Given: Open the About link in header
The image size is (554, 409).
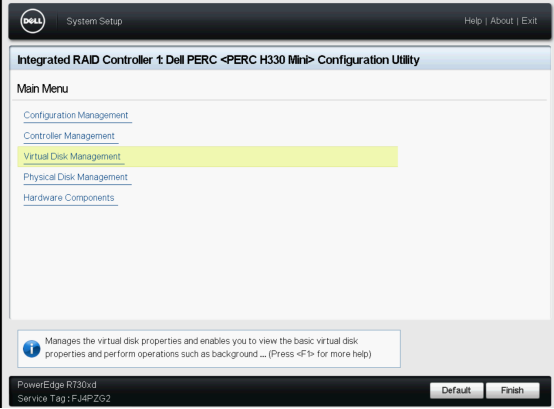Looking at the screenshot, I should [501, 21].
